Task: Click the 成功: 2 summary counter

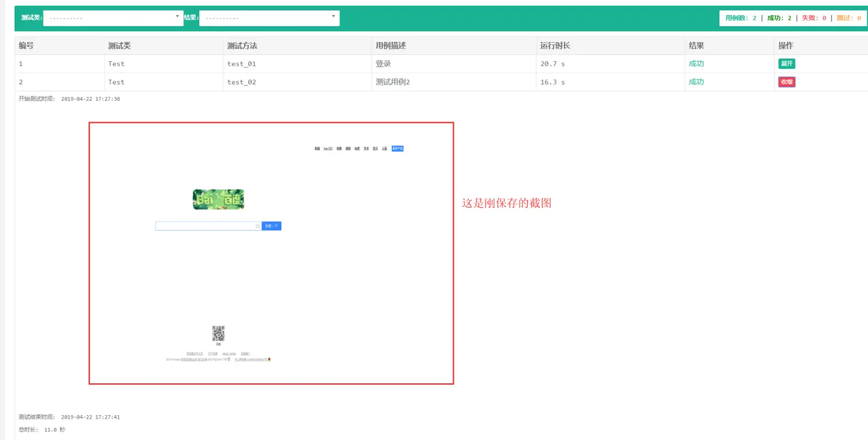Action: pos(779,18)
